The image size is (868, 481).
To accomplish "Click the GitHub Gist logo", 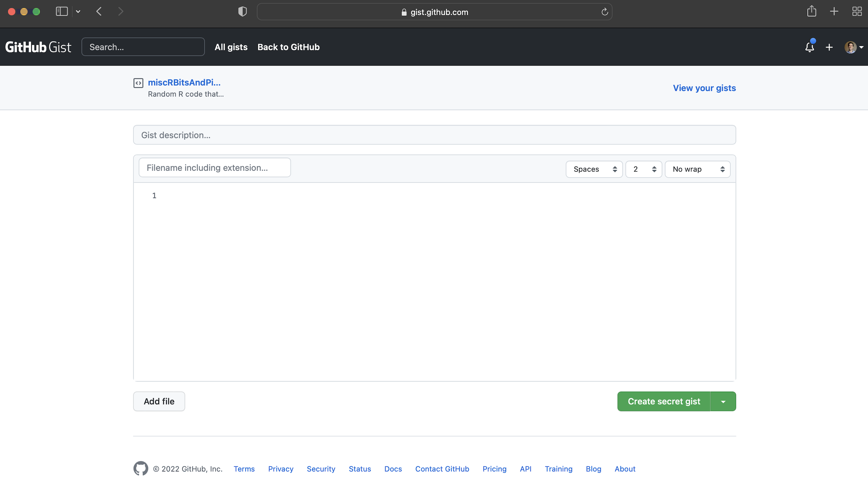I will (x=38, y=47).
